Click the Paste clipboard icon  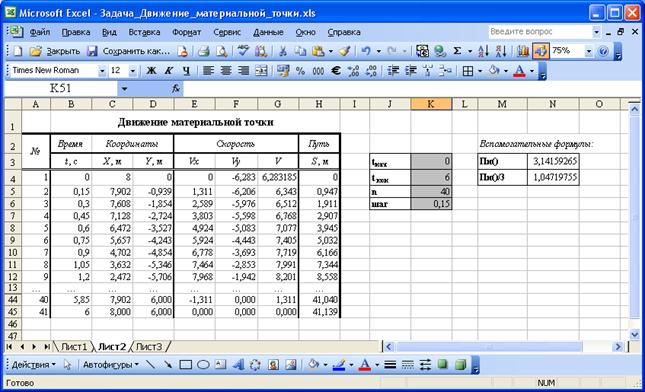tap(318, 51)
